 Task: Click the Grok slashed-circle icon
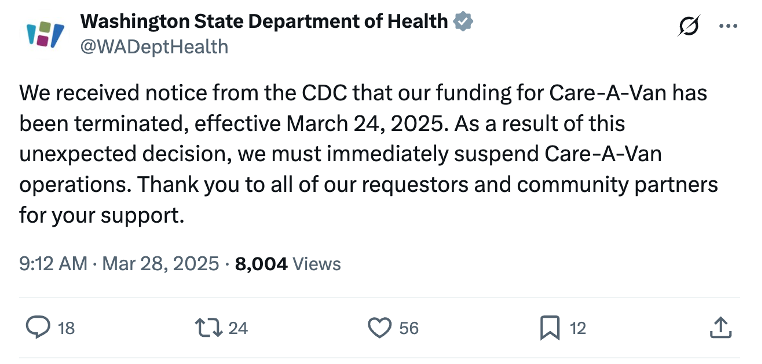[x=689, y=26]
